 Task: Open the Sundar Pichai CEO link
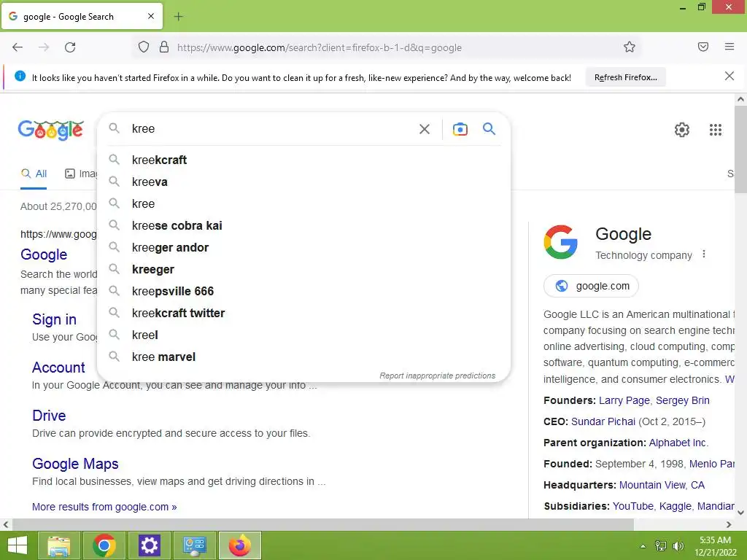pos(603,421)
